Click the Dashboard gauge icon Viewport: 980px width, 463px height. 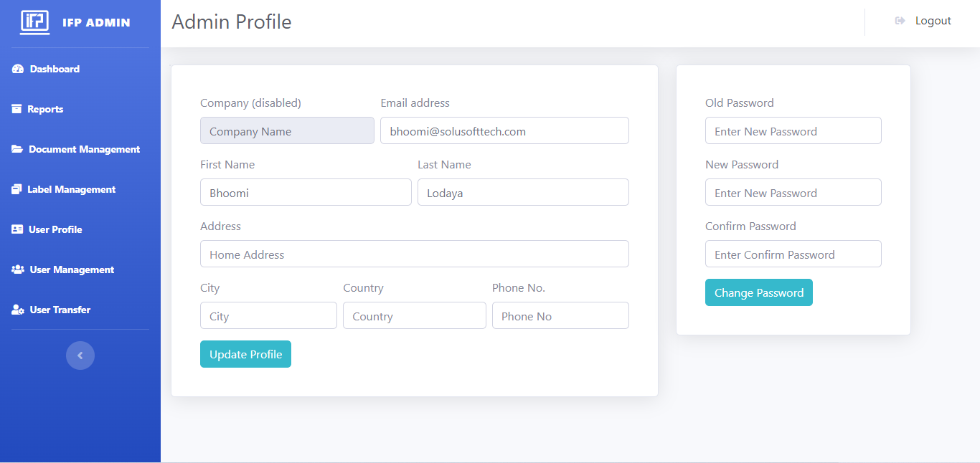[18, 69]
